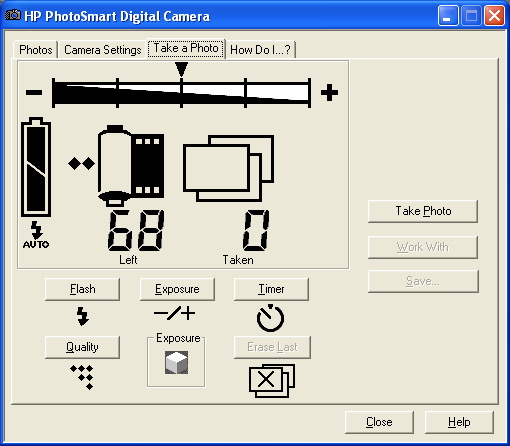
Task: Open the Camera Settings tab
Action: coord(103,50)
